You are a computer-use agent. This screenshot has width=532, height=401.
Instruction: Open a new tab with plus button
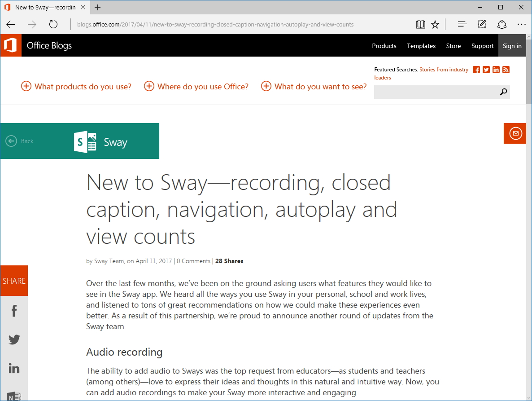pyautogui.click(x=98, y=7)
